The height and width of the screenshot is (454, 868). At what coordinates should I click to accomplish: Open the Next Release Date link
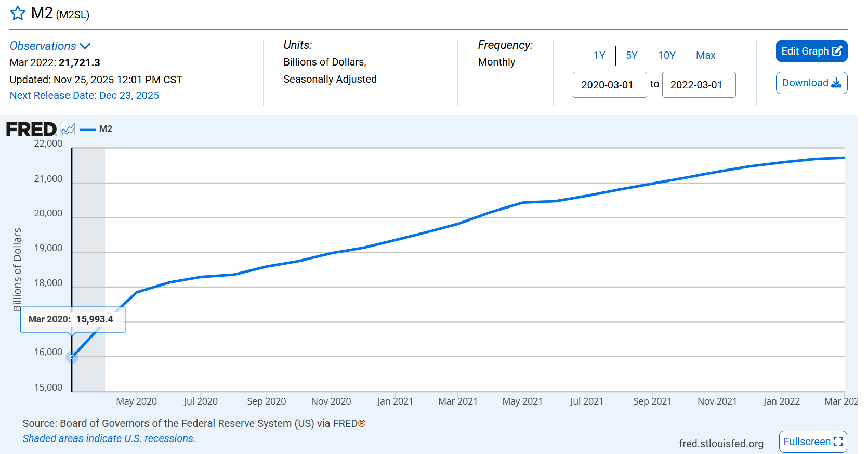click(x=84, y=95)
